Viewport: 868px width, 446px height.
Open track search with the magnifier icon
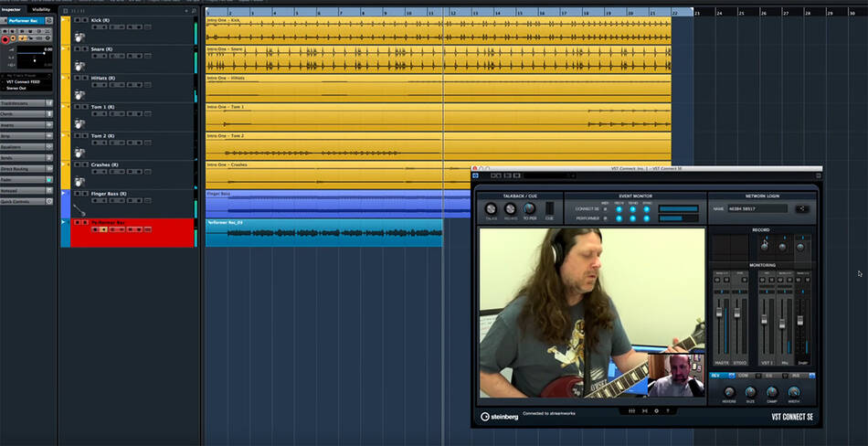coord(194,11)
